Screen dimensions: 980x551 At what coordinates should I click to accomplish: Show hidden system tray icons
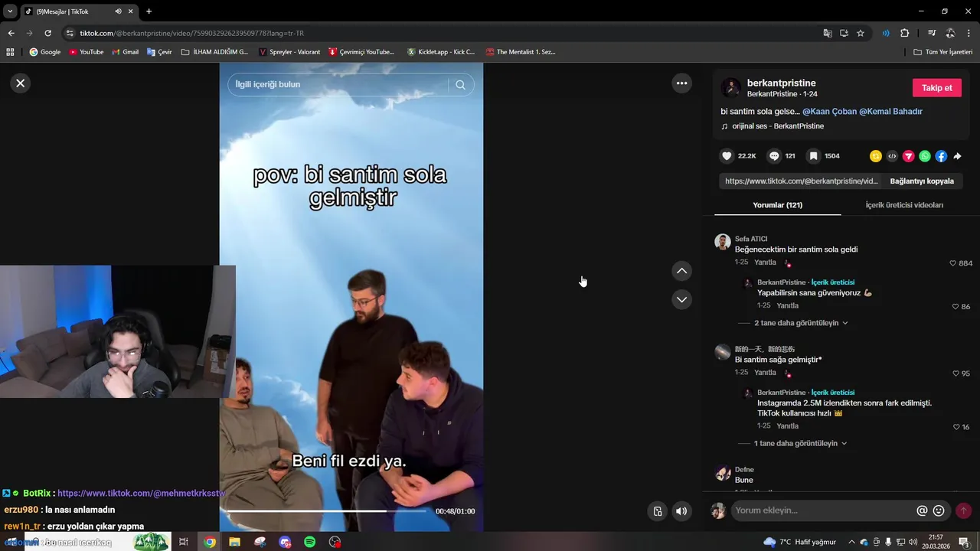(851, 542)
